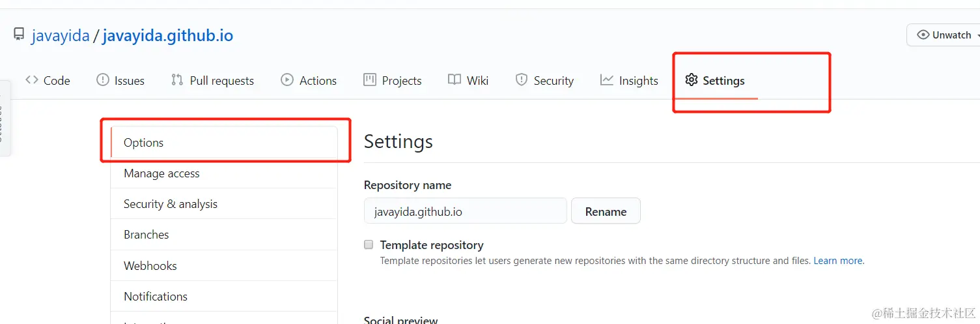
Task: Focus the Repository name input field
Action: pos(466,211)
